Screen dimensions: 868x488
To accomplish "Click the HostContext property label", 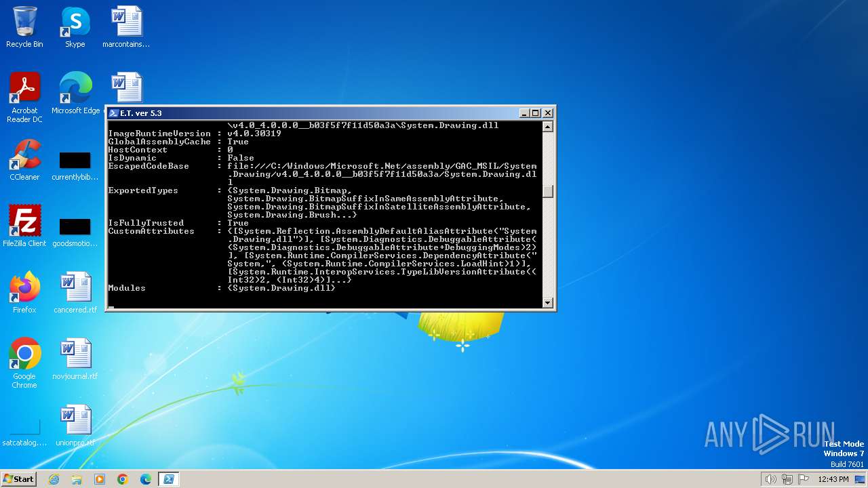I will (138, 150).
